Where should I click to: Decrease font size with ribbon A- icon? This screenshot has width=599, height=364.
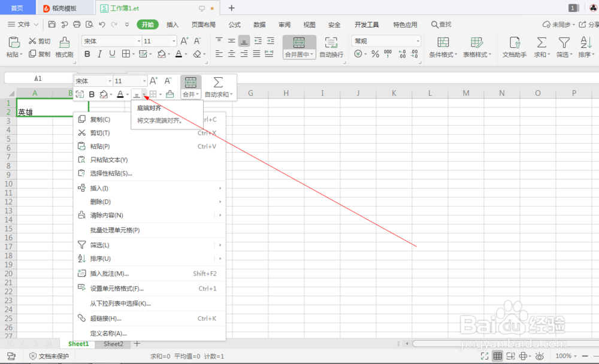(198, 41)
